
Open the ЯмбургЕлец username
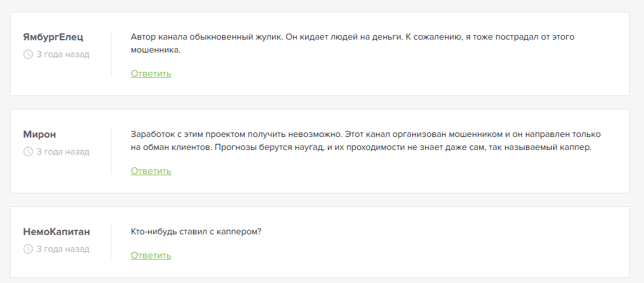(x=53, y=37)
